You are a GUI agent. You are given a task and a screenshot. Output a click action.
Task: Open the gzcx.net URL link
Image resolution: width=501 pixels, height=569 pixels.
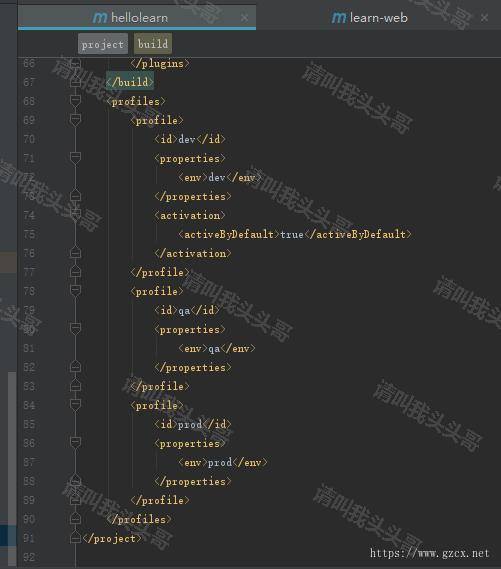430,553
